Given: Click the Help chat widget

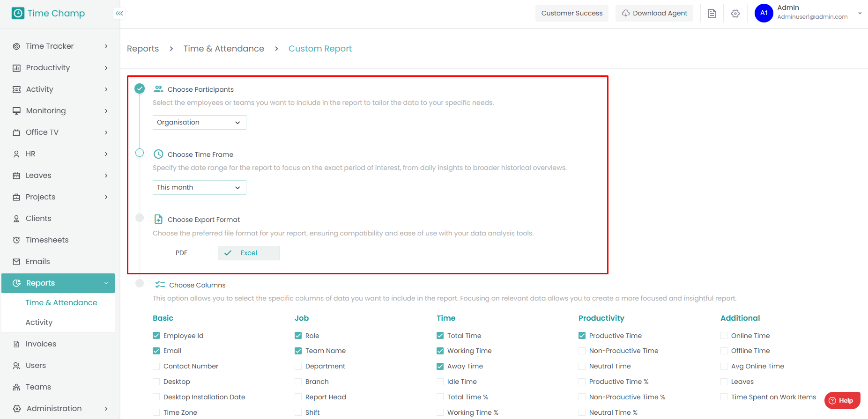Looking at the screenshot, I should tap(842, 400).
